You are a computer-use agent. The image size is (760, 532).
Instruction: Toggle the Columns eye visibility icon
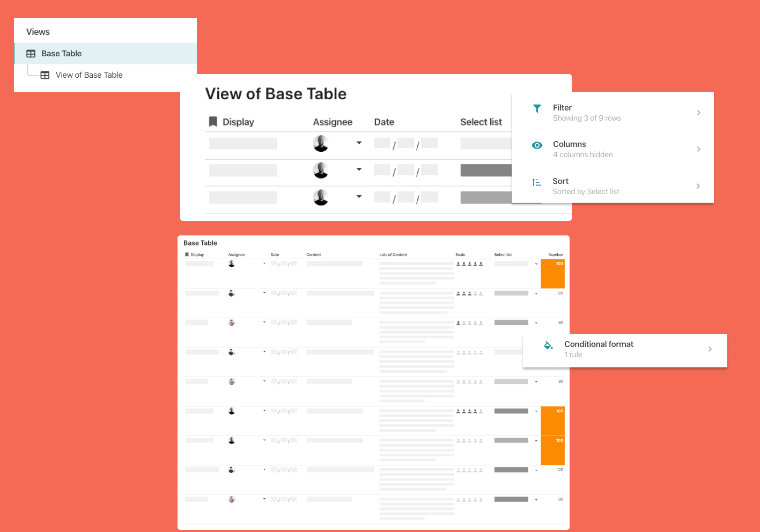(537, 145)
